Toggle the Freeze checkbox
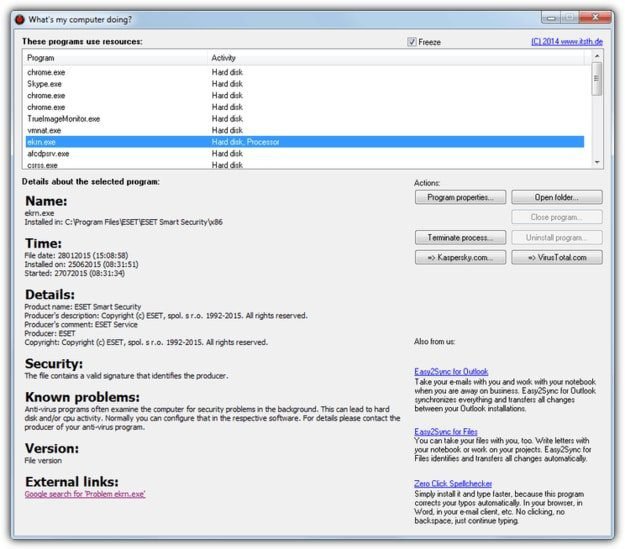625x549 pixels. tap(412, 42)
